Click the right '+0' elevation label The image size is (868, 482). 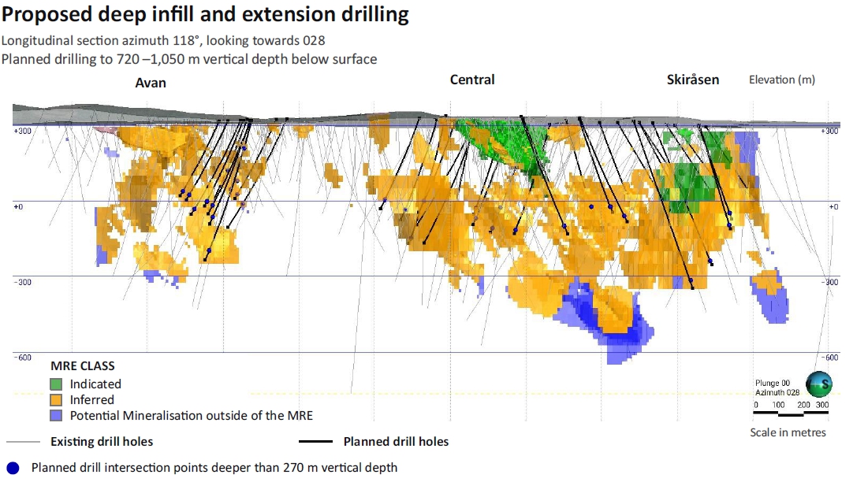click(x=833, y=206)
